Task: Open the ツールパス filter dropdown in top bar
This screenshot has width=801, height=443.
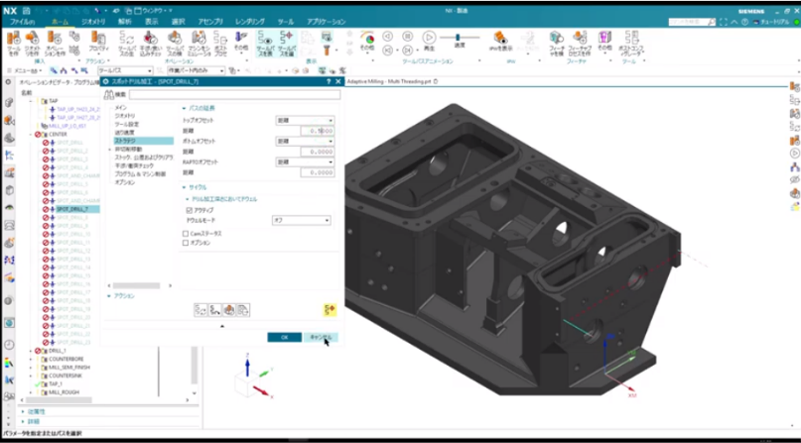Action: (x=125, y=71)
